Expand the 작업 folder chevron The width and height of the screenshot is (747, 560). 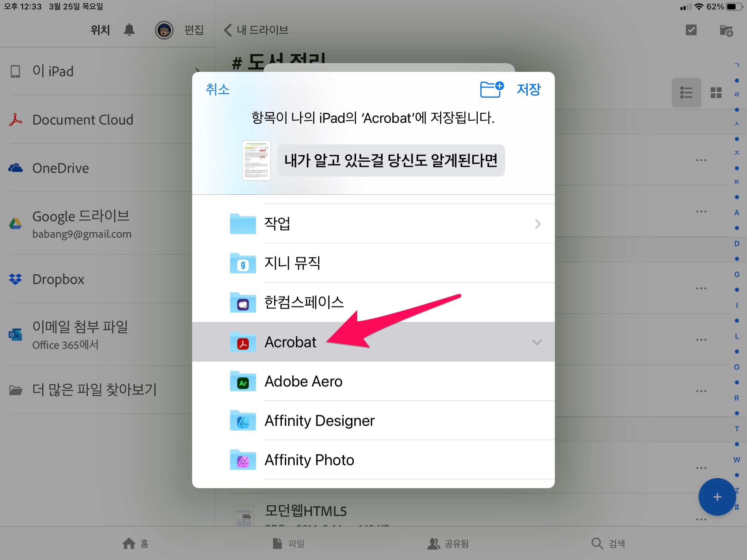[x=538, y=224]
